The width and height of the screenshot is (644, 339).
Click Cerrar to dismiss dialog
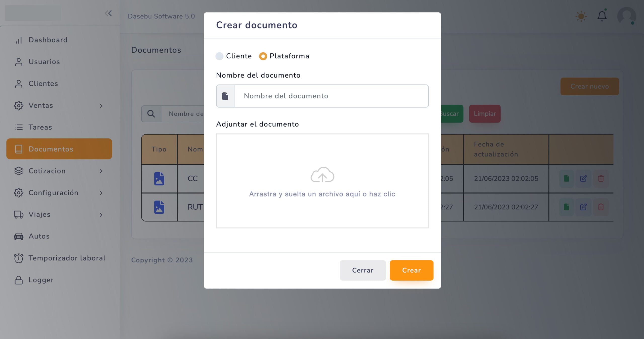click(363, 270)
